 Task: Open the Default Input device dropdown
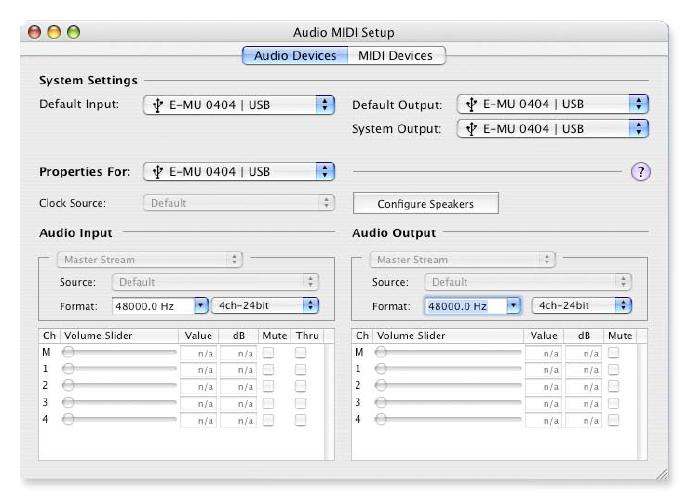[239, 104]
